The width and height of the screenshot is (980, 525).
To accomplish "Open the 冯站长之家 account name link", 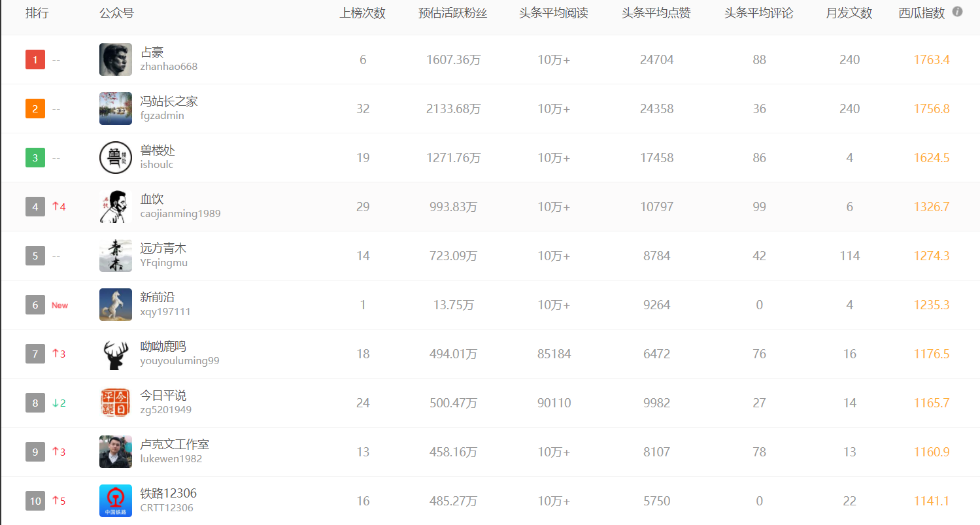I will pos(169,101).
